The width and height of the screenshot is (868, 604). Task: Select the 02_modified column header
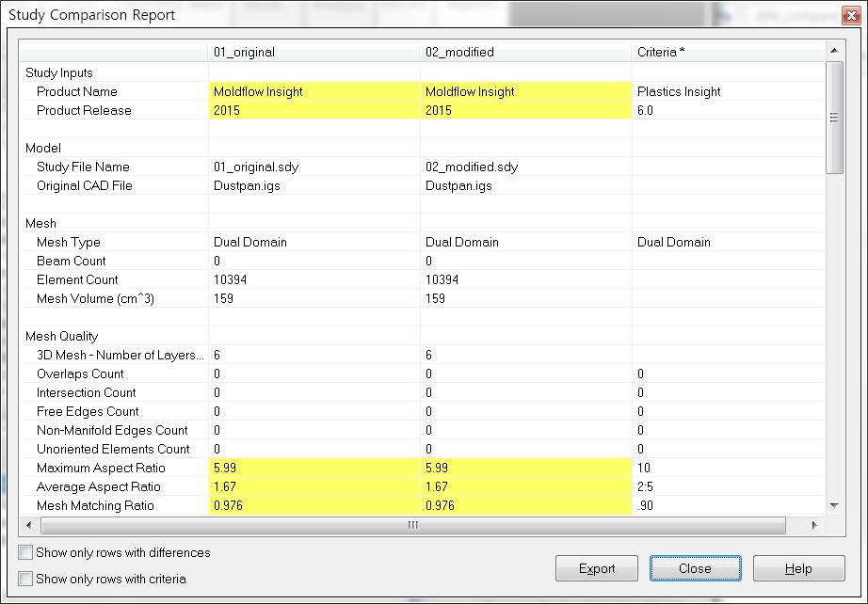coord(526,52)
